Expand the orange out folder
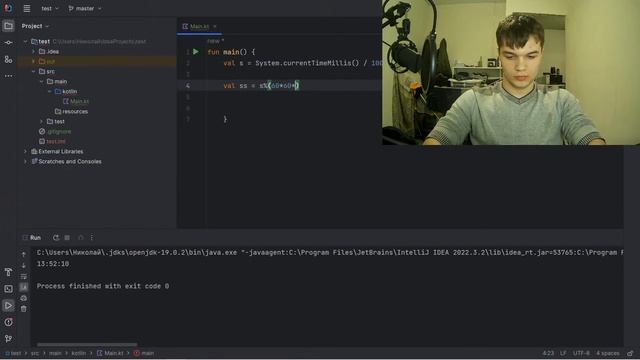Screen dimensions: 640x360 pos(33,61)
